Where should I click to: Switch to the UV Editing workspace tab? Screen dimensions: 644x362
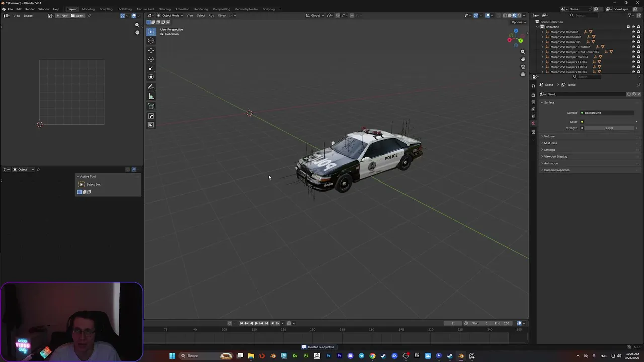(124, 9)
